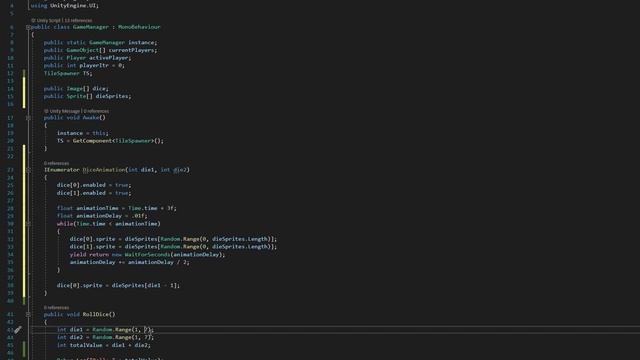
Task: Open the 'Unity Script' CodeLens link
Action: [49, 20]
